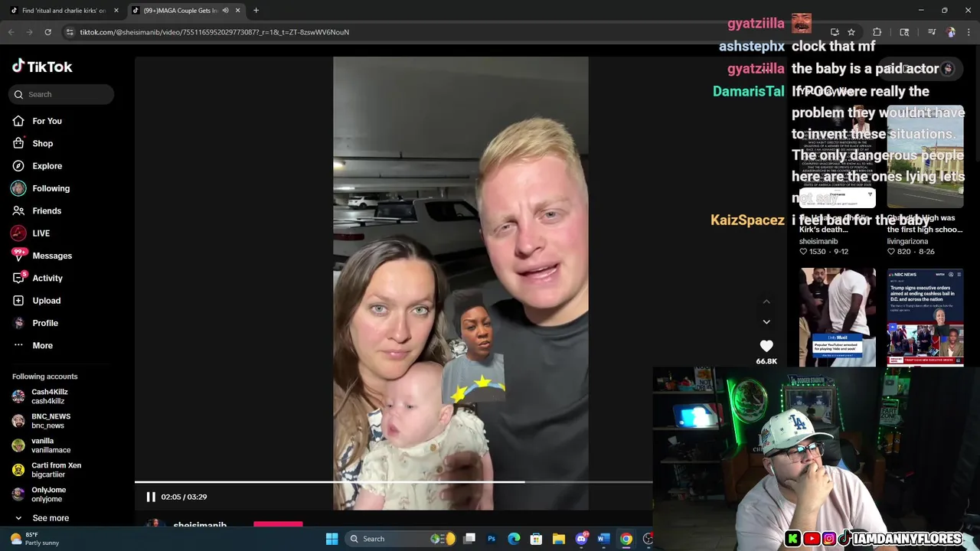This screenshot has width=980, height=551.
Task: Mute the tab via its audio speaker icon
Action: click(225, 11)
